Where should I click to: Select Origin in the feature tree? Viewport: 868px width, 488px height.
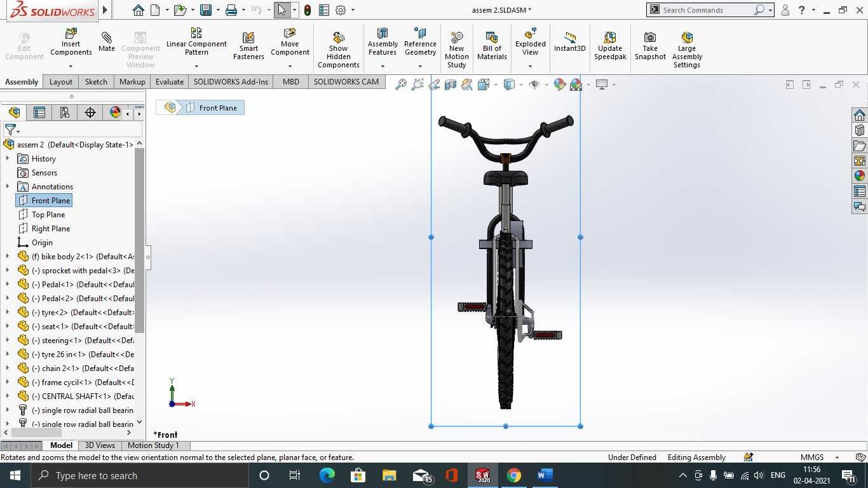pyautogui.click(x=42, y=243)
